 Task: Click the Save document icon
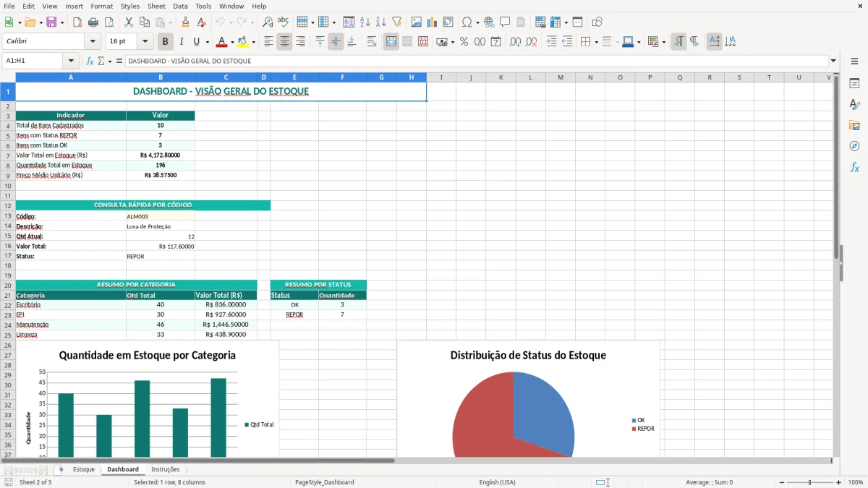51,22
